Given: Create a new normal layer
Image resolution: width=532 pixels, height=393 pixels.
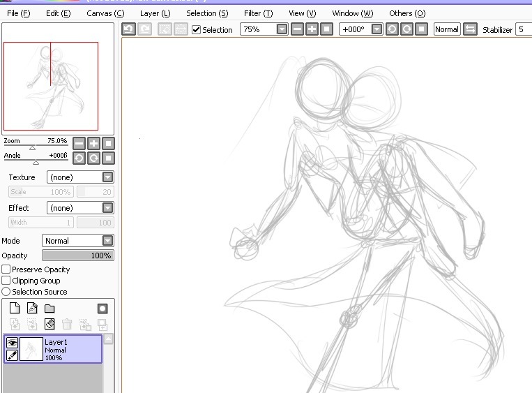Looking at the screenshot, I should coord(15,308).
